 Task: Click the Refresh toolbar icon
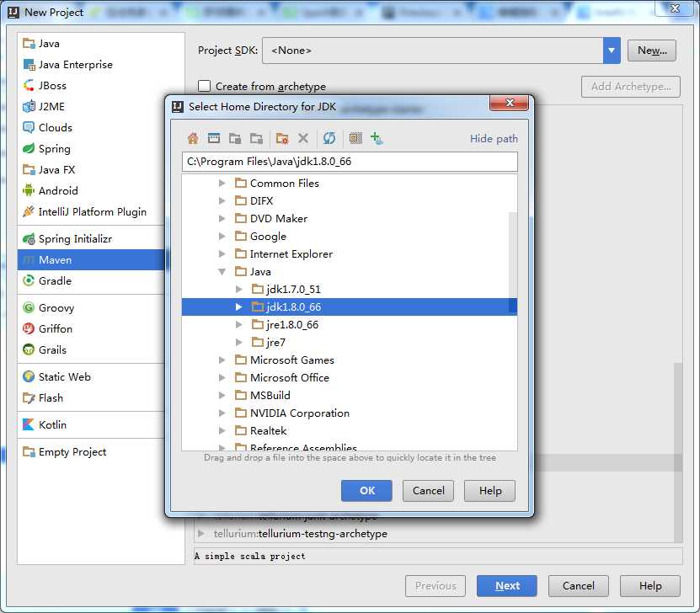click(x=329, y=138)
